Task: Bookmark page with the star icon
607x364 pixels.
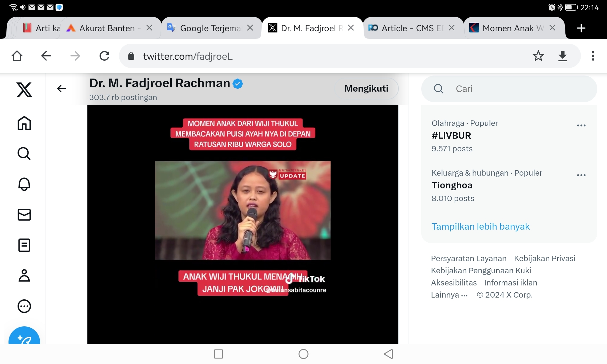Action: 538,56
